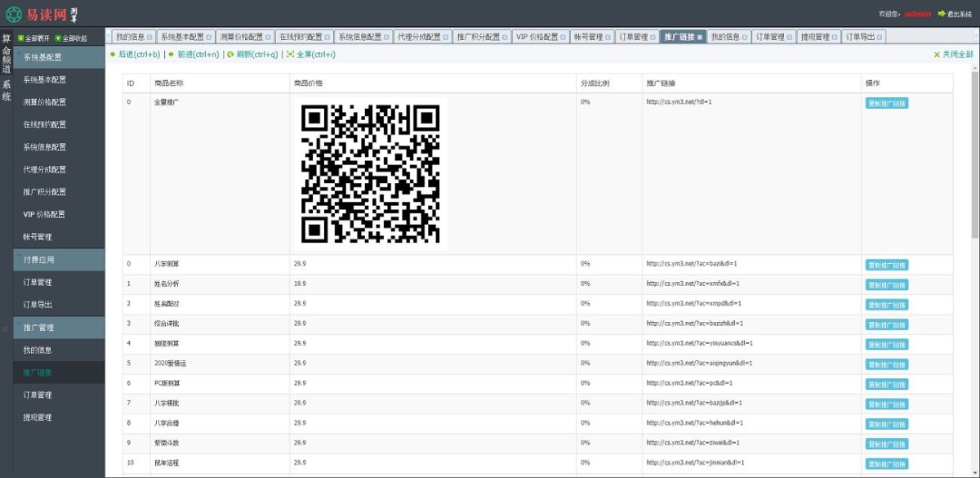This screenshot has height=478, width=980.
Task: Click link text http://cs.ym3.net/?ac=bazi&dl=1
Action: tap(691, 264)
